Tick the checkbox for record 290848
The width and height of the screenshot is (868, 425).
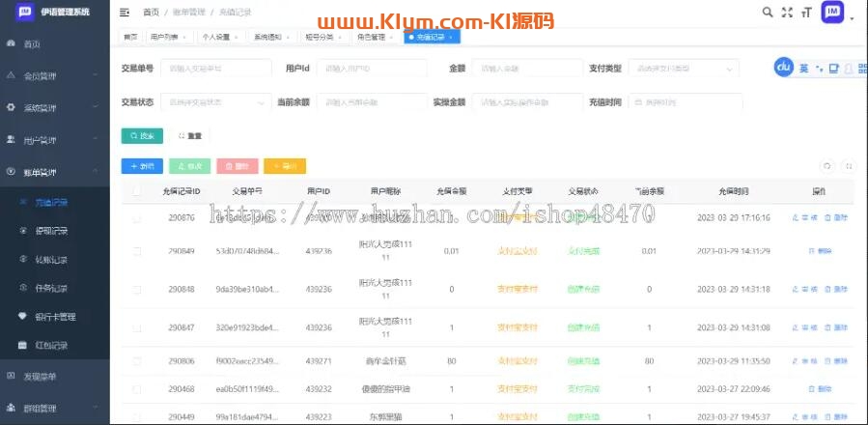(136, 289)
